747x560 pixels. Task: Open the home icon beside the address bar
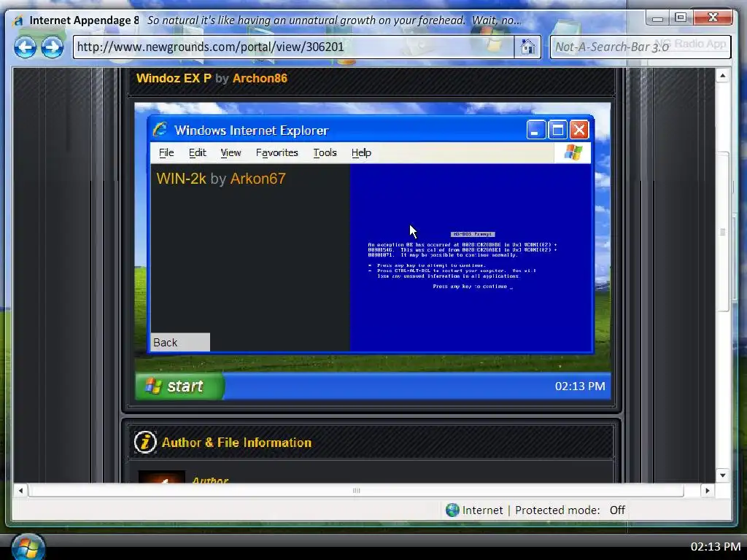point(527,47)
